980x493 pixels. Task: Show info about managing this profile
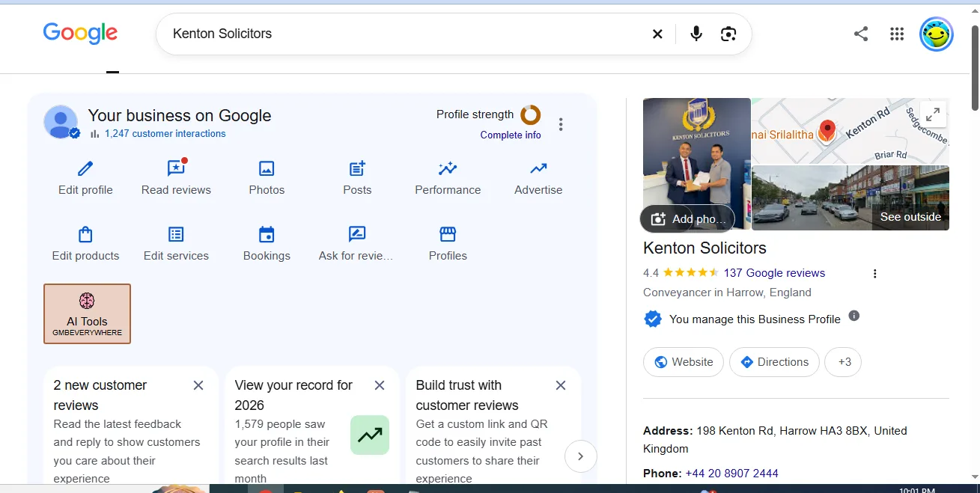pos(853,316)
